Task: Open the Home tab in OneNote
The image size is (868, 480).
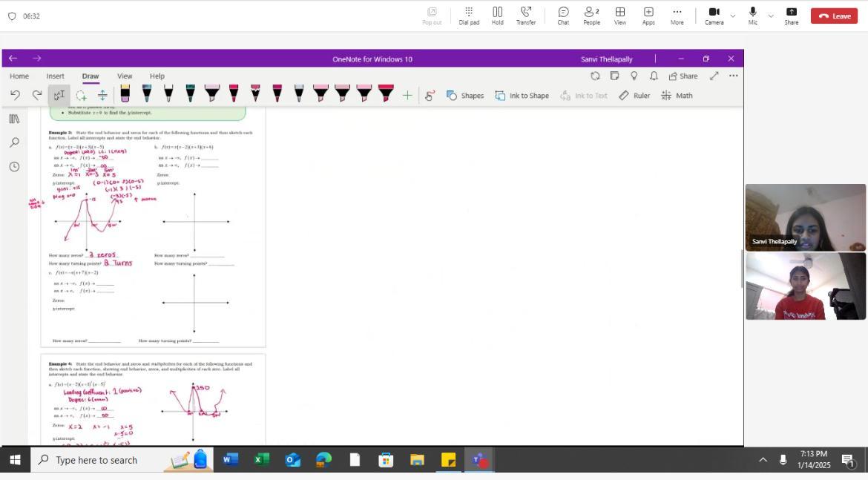Action: 19,76
